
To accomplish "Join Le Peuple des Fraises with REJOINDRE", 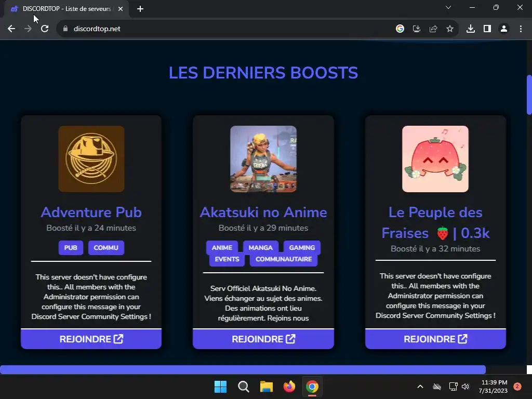I will tap(435, 339).
